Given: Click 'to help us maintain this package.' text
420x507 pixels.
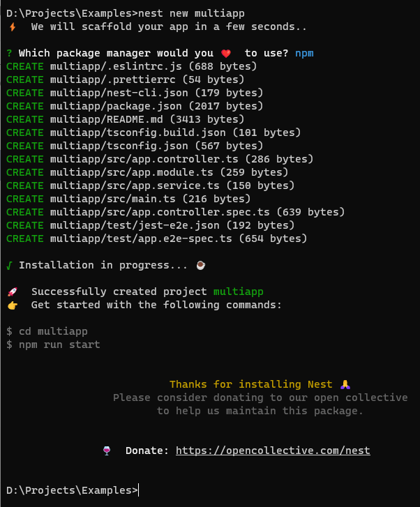Looking at the screenshot, I should (x=260, y=411).
